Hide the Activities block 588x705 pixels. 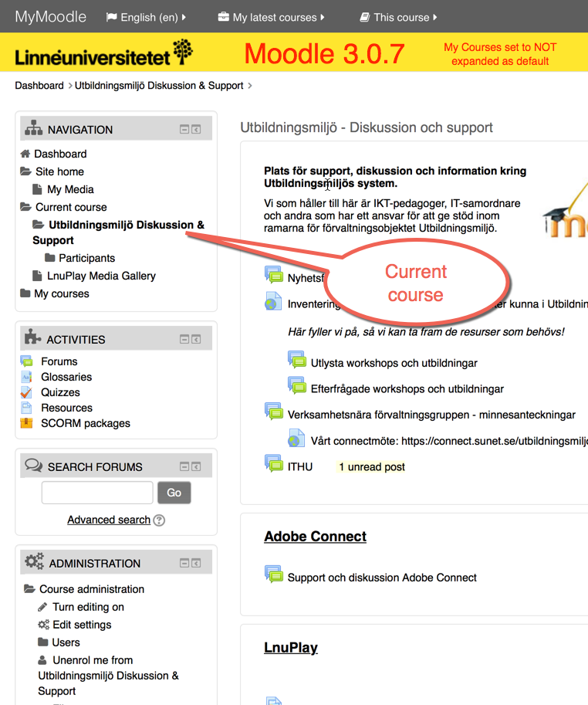coord(184,339)
